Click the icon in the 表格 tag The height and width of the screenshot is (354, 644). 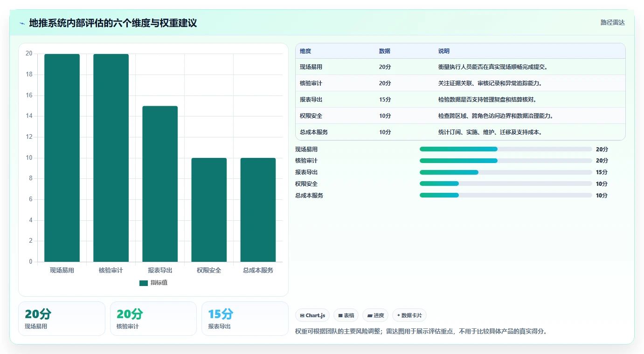point(340,315)
